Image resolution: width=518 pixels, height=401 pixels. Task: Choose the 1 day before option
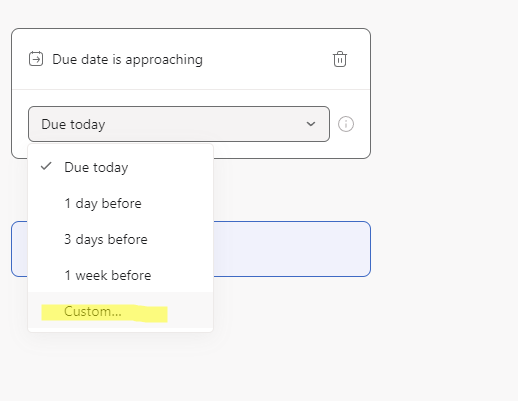point(120,203)
